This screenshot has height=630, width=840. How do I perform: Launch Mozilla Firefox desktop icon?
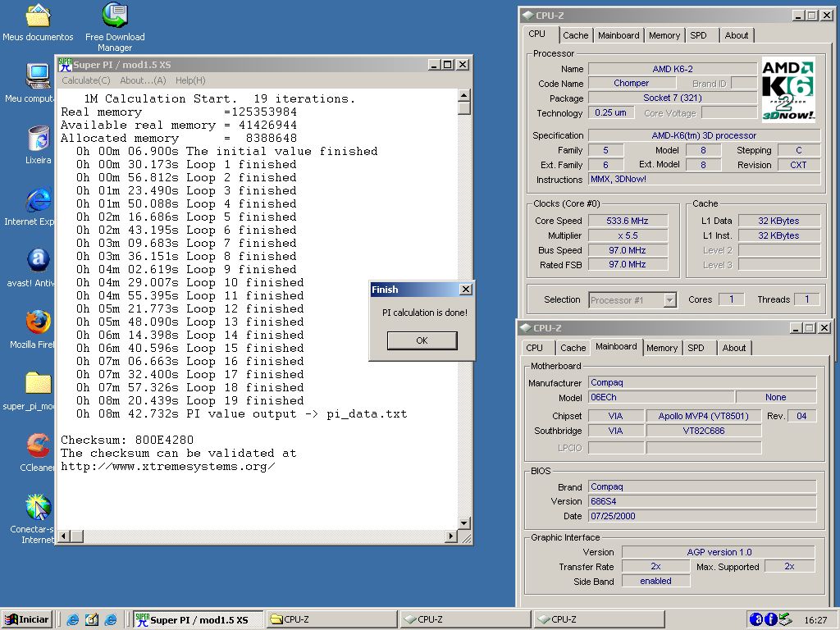coord(38,322)
